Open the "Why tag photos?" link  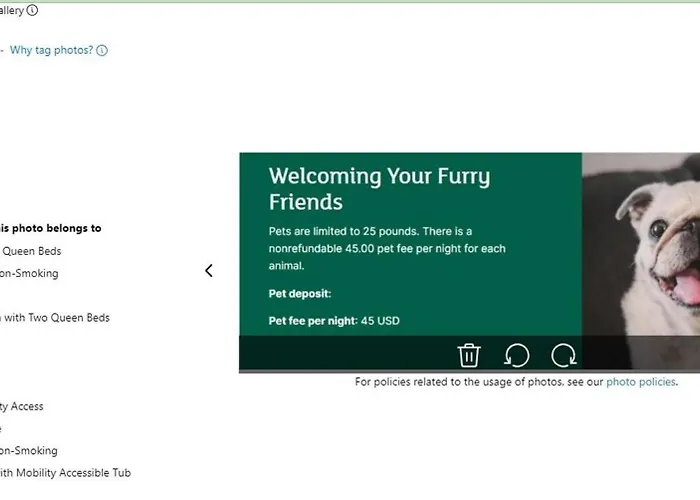(51, 50)
